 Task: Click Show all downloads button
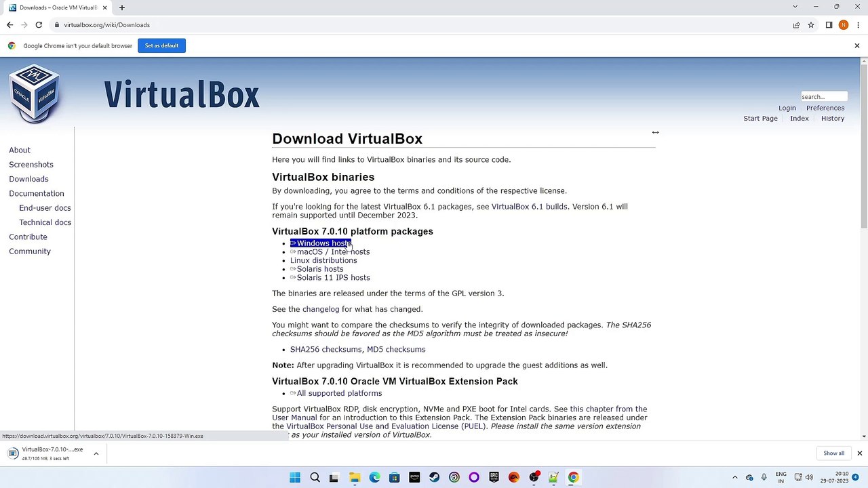833,453
